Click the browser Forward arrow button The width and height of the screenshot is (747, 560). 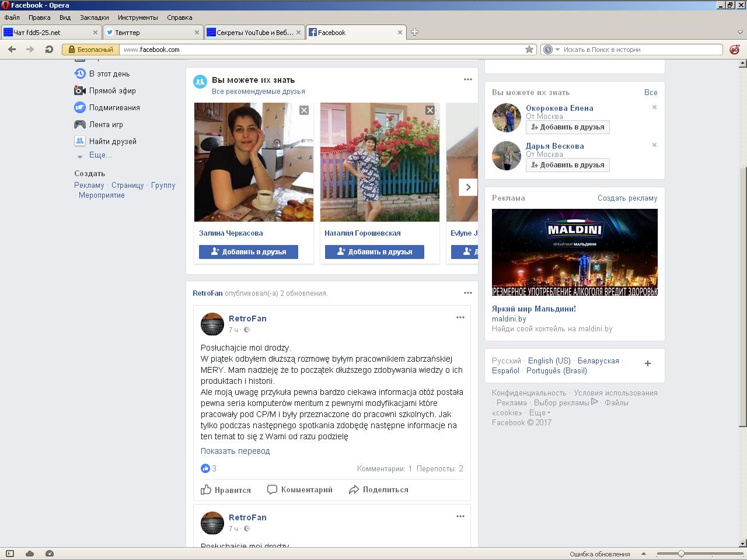pyautogui.click(x=30, y=50)
